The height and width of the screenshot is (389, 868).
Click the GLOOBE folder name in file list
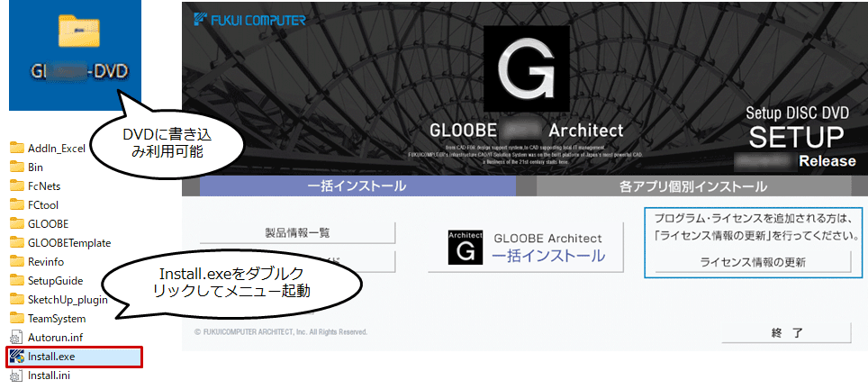coord(48,224)
